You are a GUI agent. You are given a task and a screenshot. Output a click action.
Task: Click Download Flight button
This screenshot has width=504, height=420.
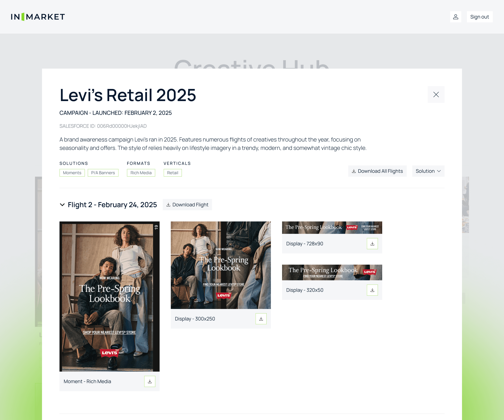(187, 205)
